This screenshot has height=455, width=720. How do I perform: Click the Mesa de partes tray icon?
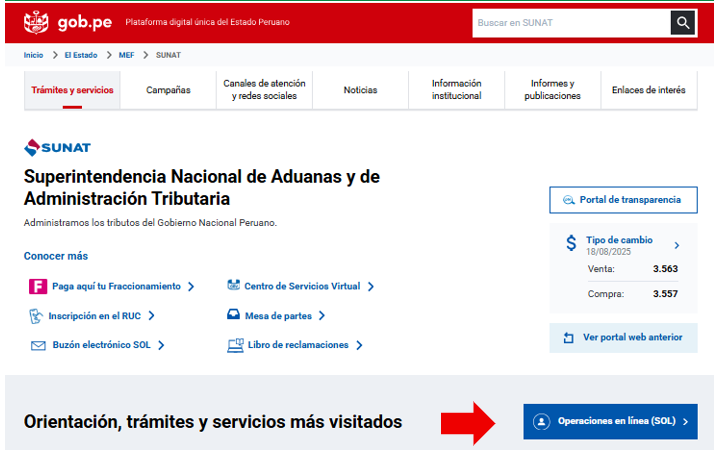click(233, 315)
